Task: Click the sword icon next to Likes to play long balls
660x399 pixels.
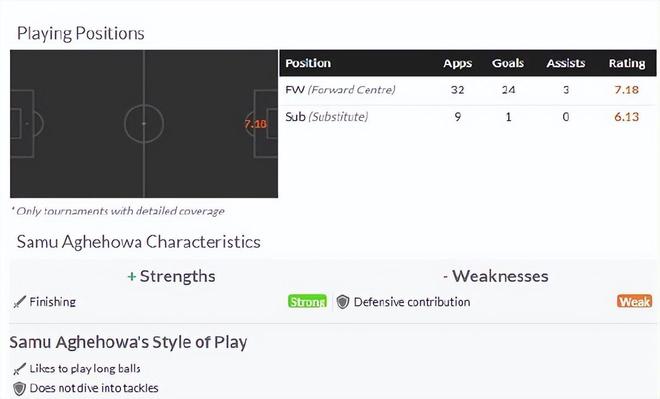Action: 19,369
